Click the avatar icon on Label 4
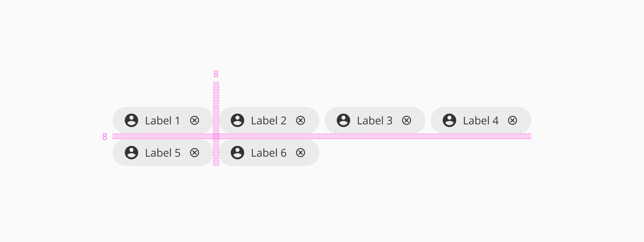Image resolution: width=644 pixels, height=242 pixels. pos(449,120)
